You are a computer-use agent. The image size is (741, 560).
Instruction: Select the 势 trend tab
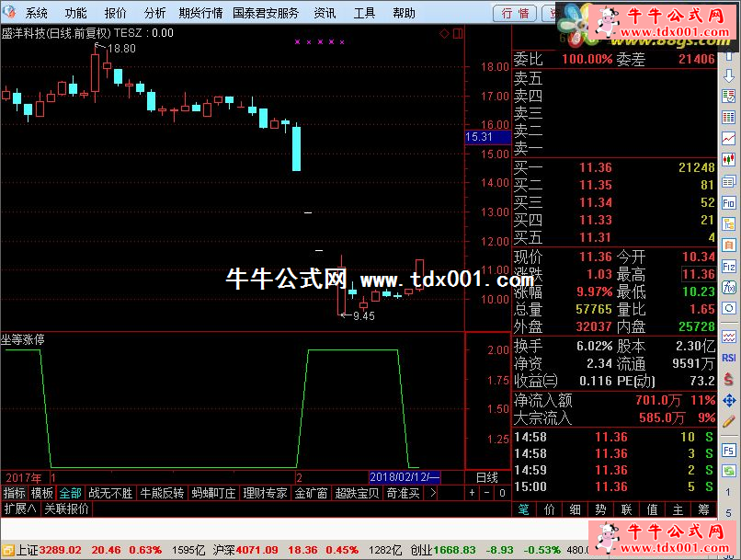pyautogui.click(x=600, y=509)
